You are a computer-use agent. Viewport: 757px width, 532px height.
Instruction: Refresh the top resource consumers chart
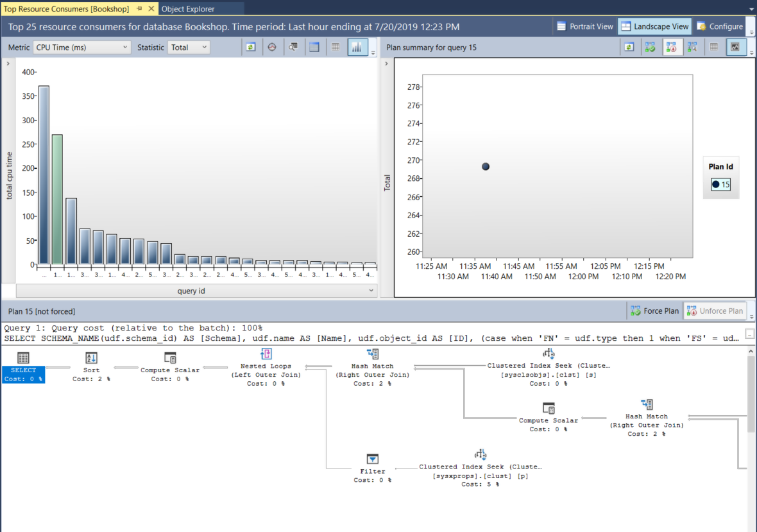point(251,47)
